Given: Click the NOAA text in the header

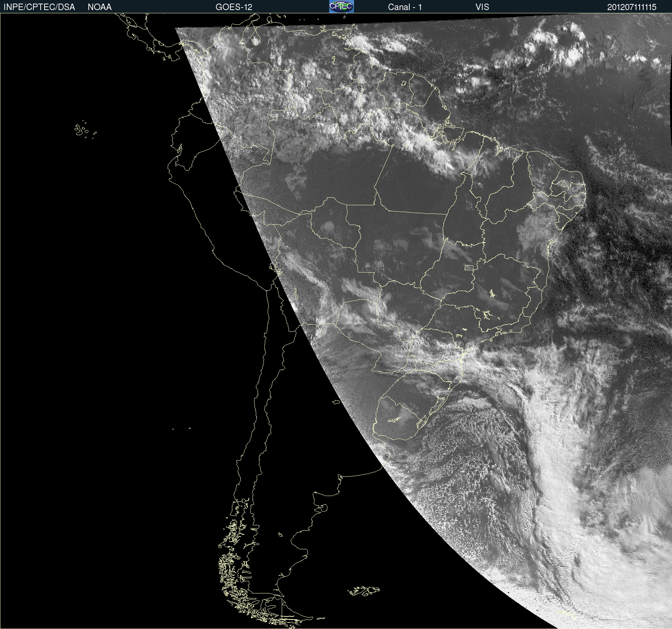Looking at the screenshot, I should pyautogui.click(x=100, y=7).
